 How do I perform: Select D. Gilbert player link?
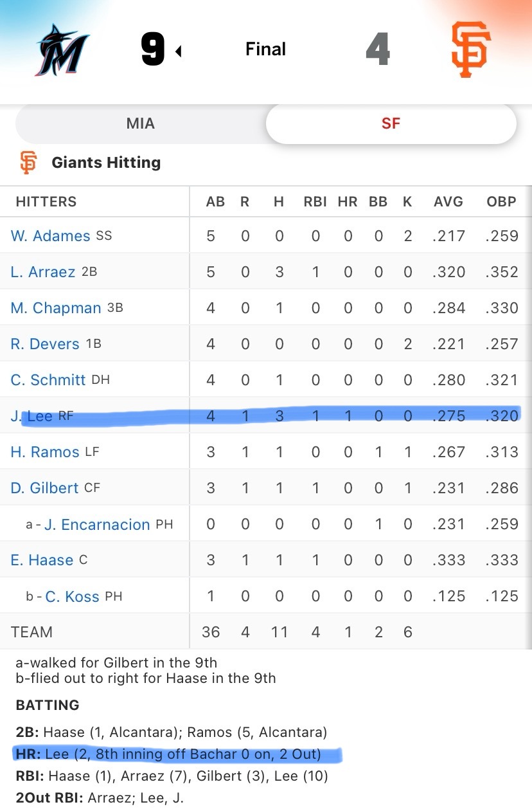point(44,488)
